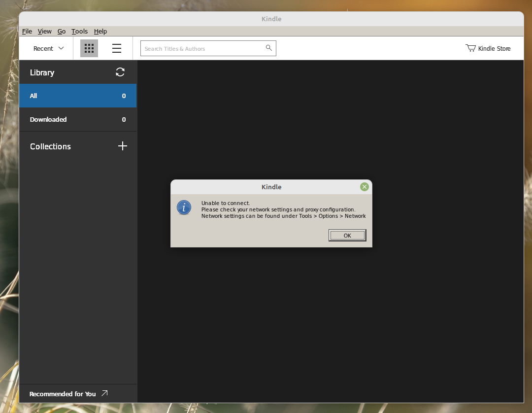Click the arrow icon beside Recommended for You
The width and height of the screenshot is (532, 413).
click(x=104, y=393)
